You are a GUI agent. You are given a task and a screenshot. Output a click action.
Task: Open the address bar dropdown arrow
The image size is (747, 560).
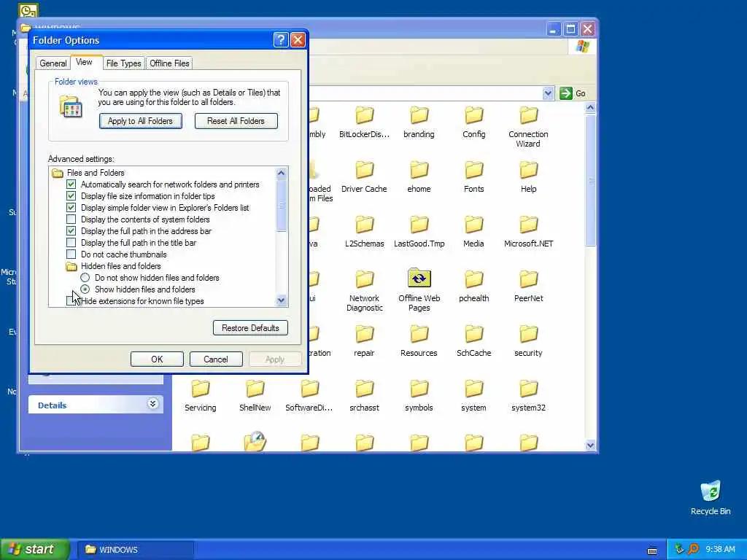548,93
